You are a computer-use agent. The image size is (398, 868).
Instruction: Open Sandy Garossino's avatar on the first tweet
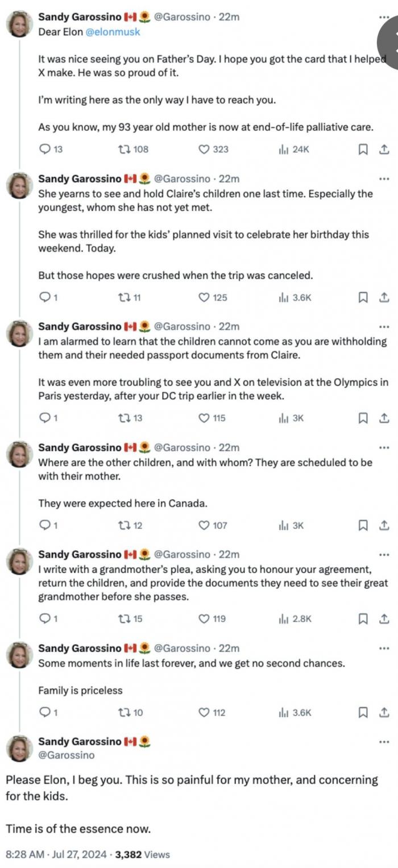point(19,24)
